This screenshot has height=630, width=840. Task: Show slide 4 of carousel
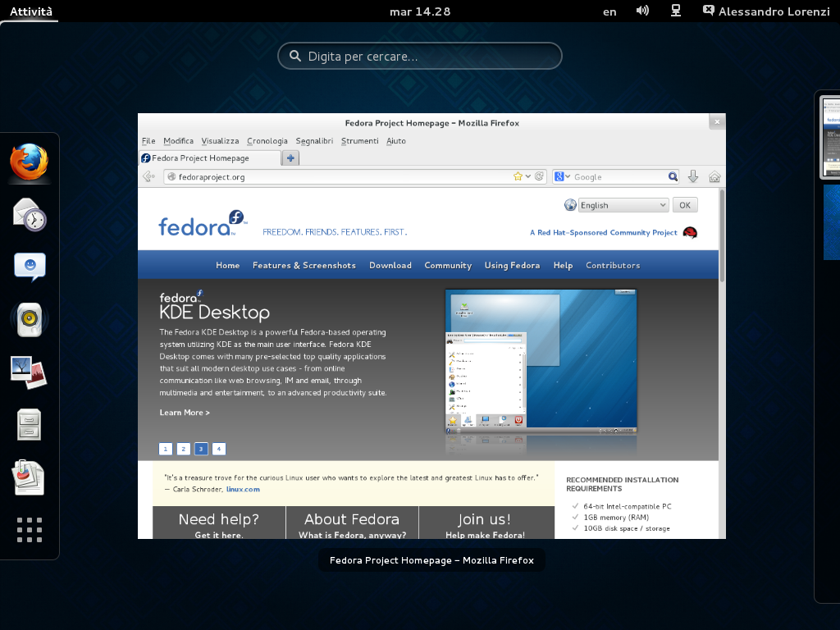tap(218, 449)
